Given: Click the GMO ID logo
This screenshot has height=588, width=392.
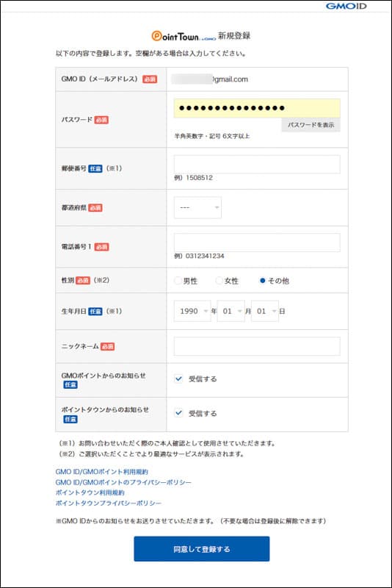Looking at the screenshot, I should [x=346, y=6].
